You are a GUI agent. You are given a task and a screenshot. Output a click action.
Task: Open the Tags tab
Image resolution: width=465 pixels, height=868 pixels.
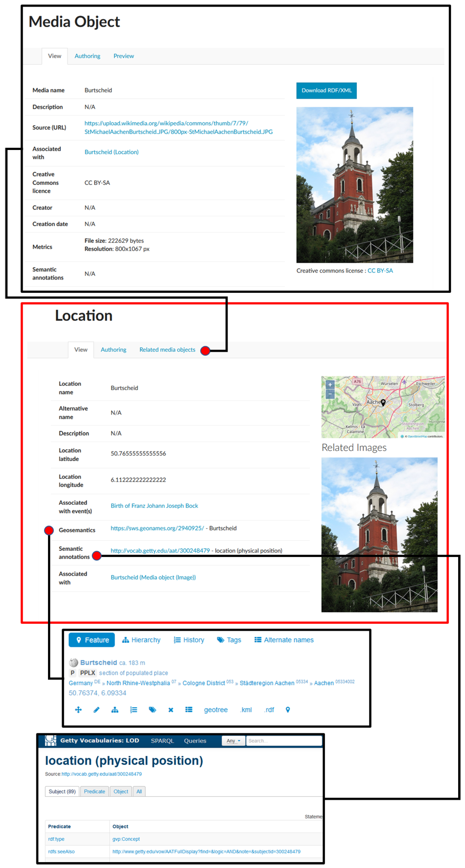coord(229,640)
